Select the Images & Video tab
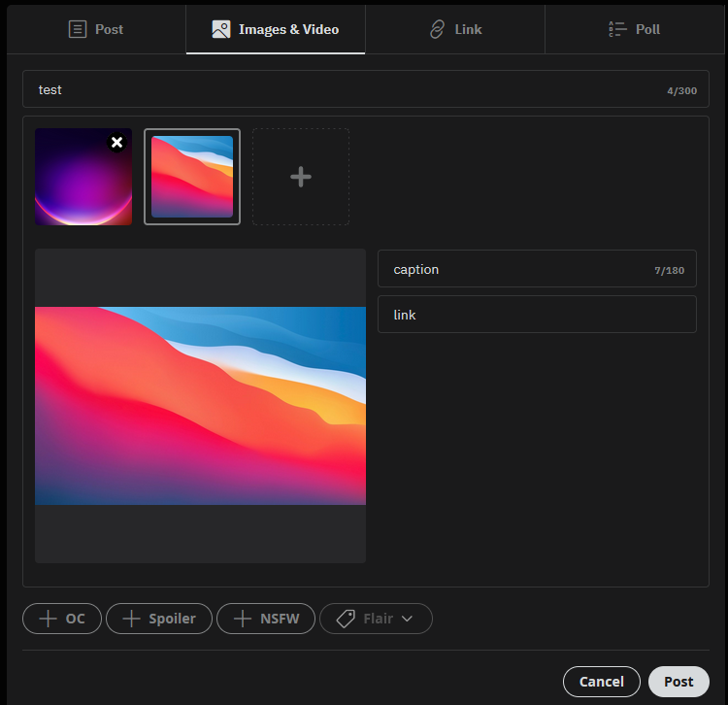Viewport: 728px width, 705px height. point(276,29)
